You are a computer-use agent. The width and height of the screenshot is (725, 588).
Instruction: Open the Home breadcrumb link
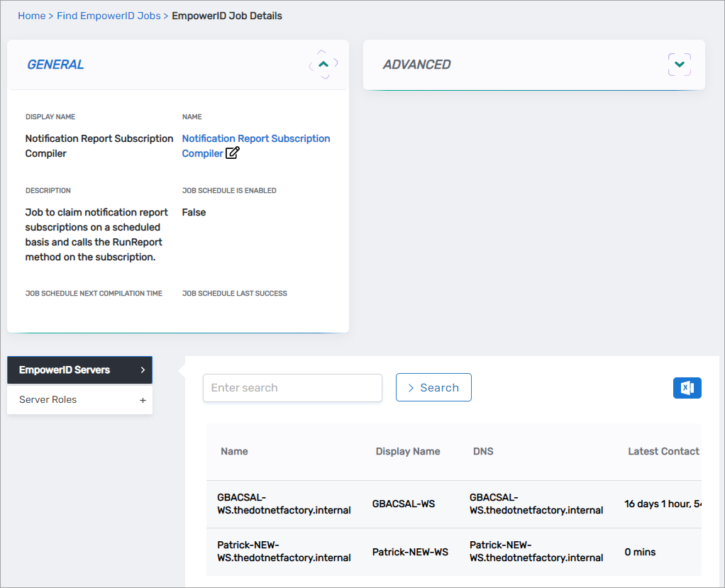(31, 15)
